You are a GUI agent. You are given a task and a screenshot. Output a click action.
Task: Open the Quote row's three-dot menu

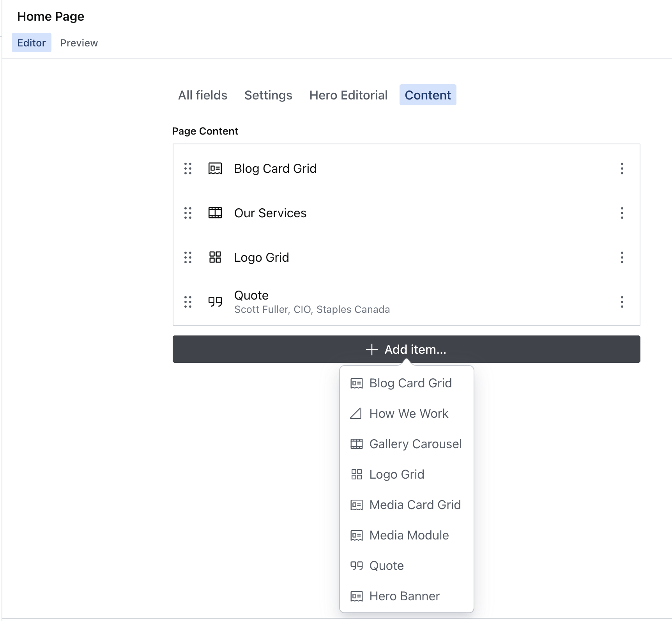pos(622,302)
